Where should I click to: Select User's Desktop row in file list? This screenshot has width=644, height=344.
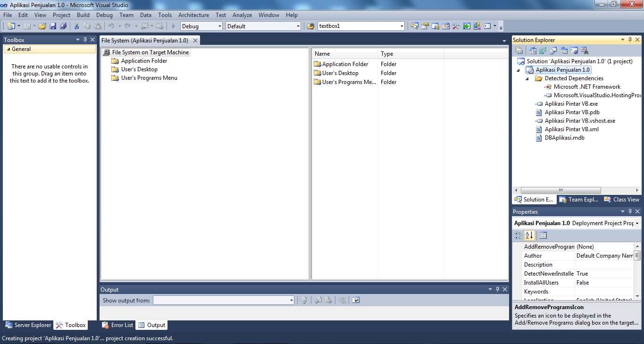[340, 73]
